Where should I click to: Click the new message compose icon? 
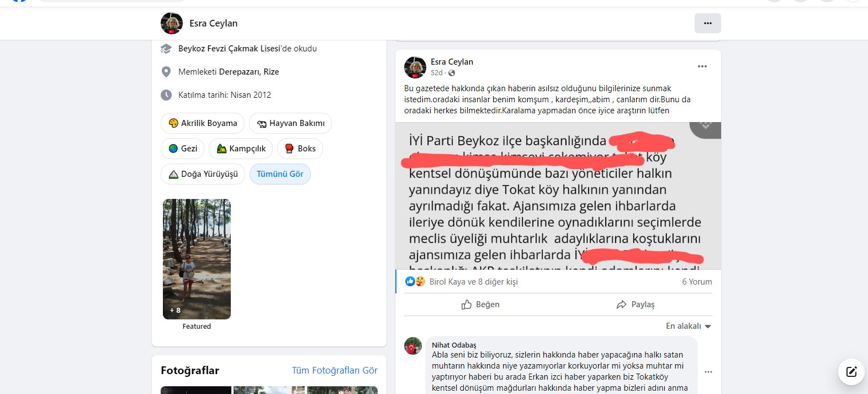click(851, 372)
